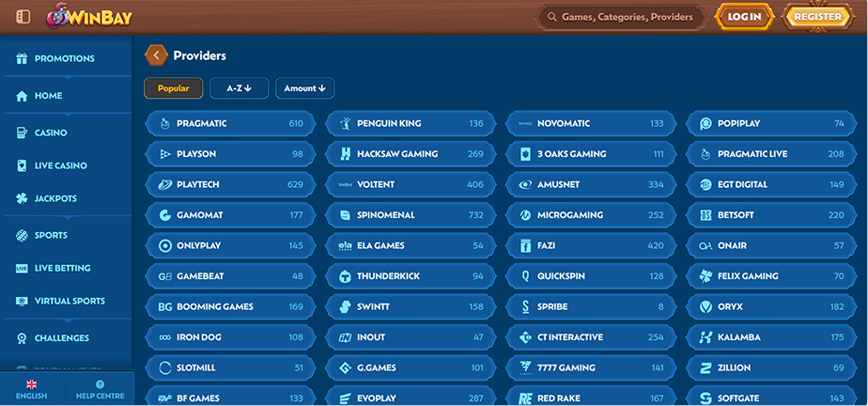Click the search magnifier icon
868x406 pixels.
point(551,17)
